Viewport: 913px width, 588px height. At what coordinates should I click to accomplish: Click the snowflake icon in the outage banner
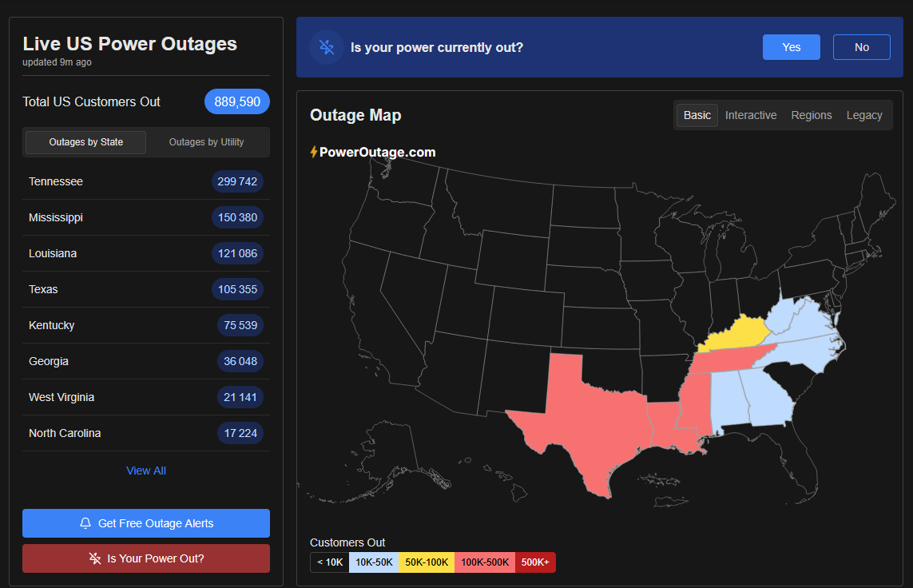click(326, 47)
